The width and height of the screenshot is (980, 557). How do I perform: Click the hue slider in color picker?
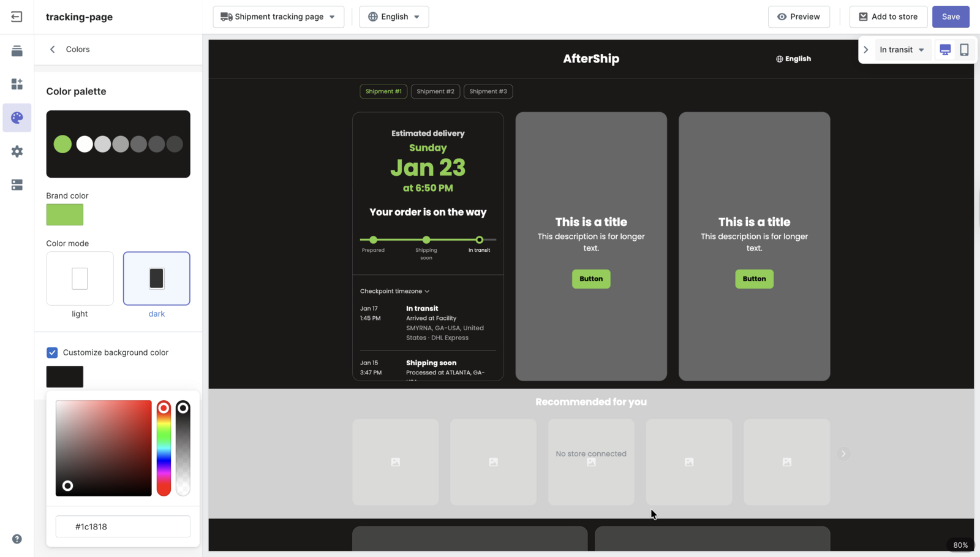(164, 448)
